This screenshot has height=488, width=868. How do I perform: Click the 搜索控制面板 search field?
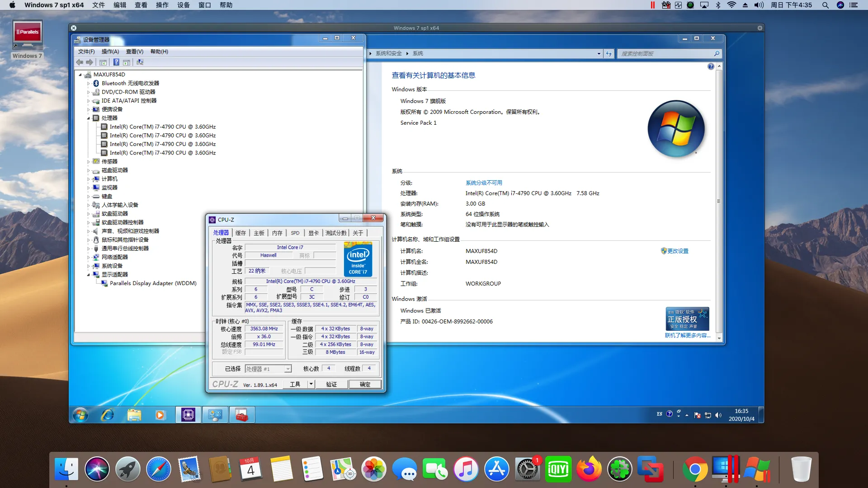click(669, 53)
